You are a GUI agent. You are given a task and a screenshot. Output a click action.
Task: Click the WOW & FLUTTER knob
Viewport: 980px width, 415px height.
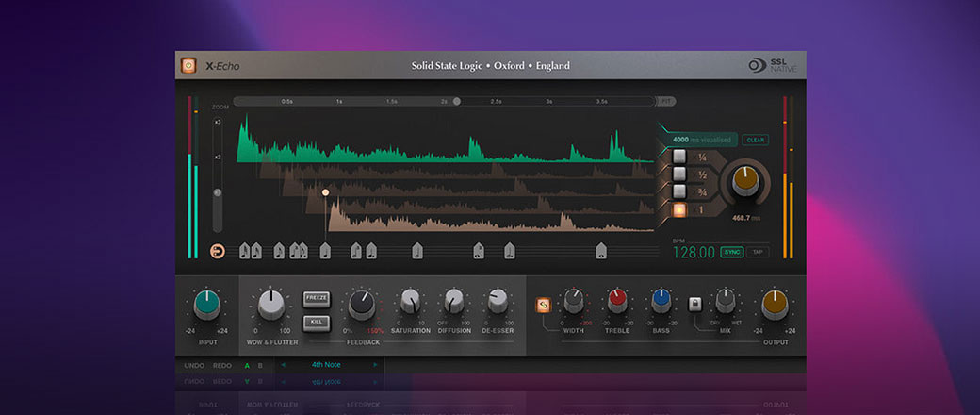tap(271, 305)
